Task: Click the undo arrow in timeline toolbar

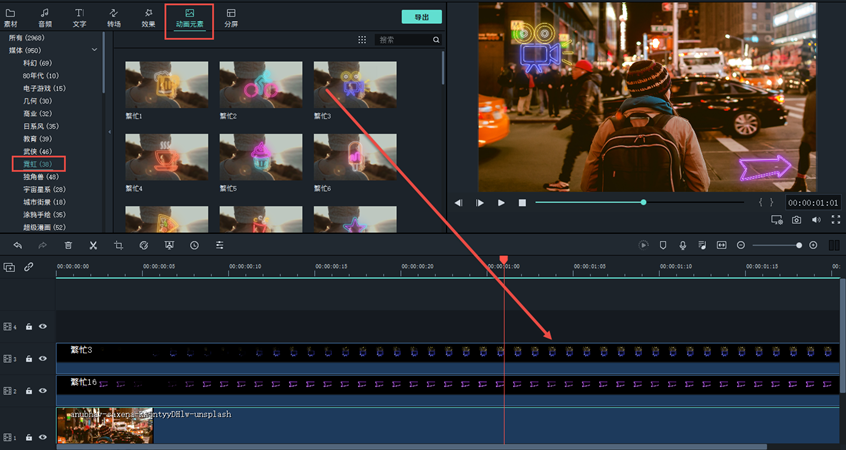Action: pyautogui.click(x=17, y=245)
